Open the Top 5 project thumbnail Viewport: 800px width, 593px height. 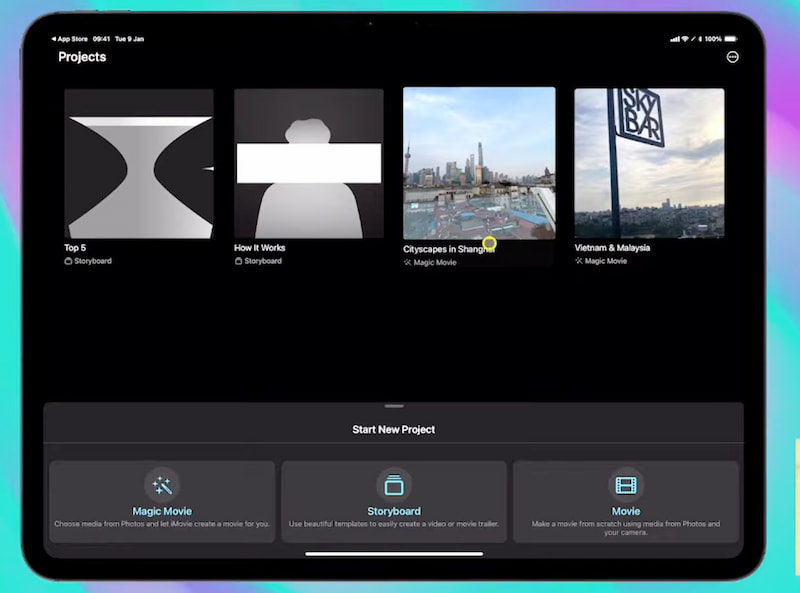point(139,164)
